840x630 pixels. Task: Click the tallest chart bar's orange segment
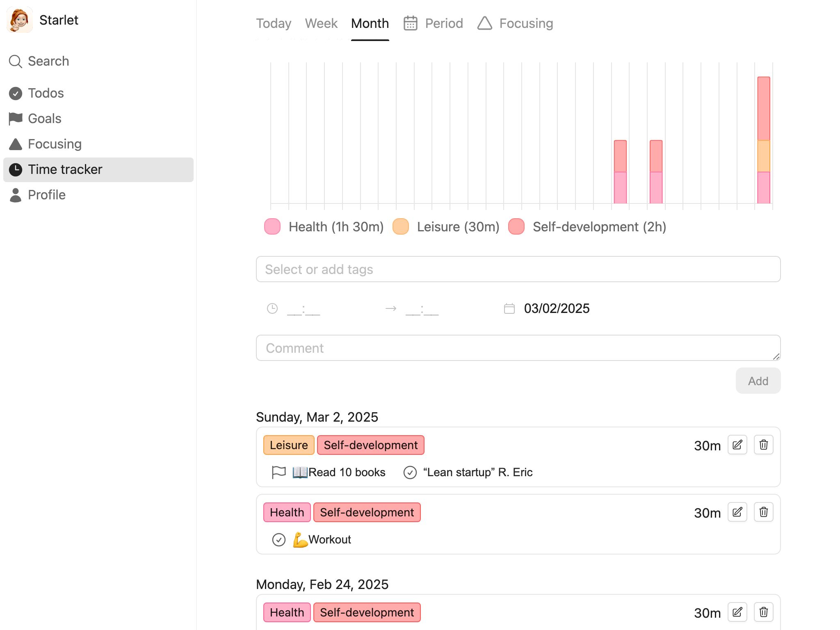(x=763, y=156)
